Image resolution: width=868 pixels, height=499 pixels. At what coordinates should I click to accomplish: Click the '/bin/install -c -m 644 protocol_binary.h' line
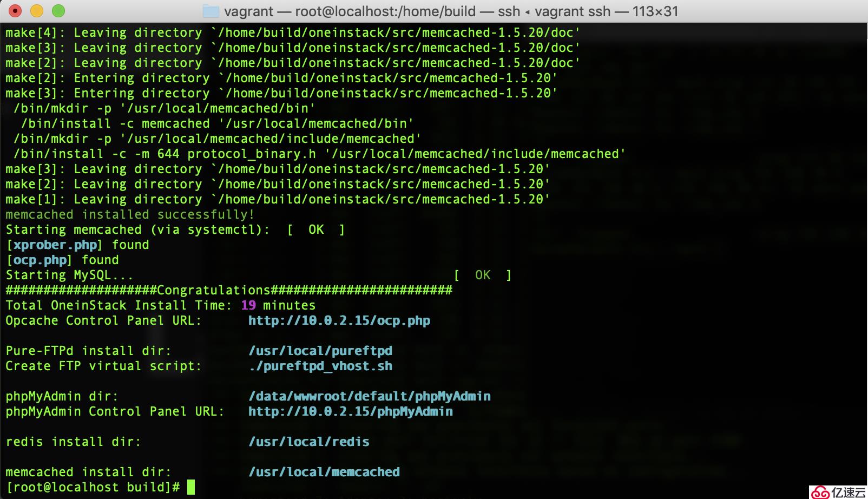319,154
